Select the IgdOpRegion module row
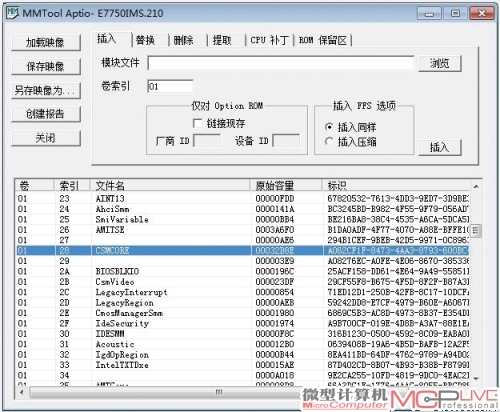Screen dimensions: 500x412 click(242, 354)
